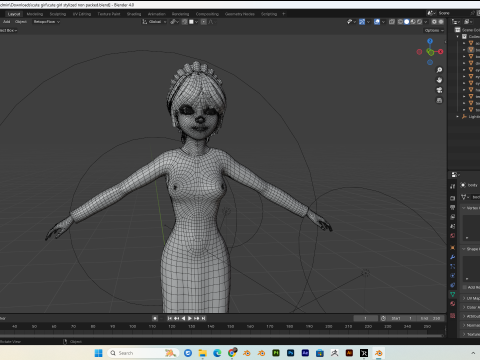Select material preview shading
The image size is (480, 360).
click(413, 22)
